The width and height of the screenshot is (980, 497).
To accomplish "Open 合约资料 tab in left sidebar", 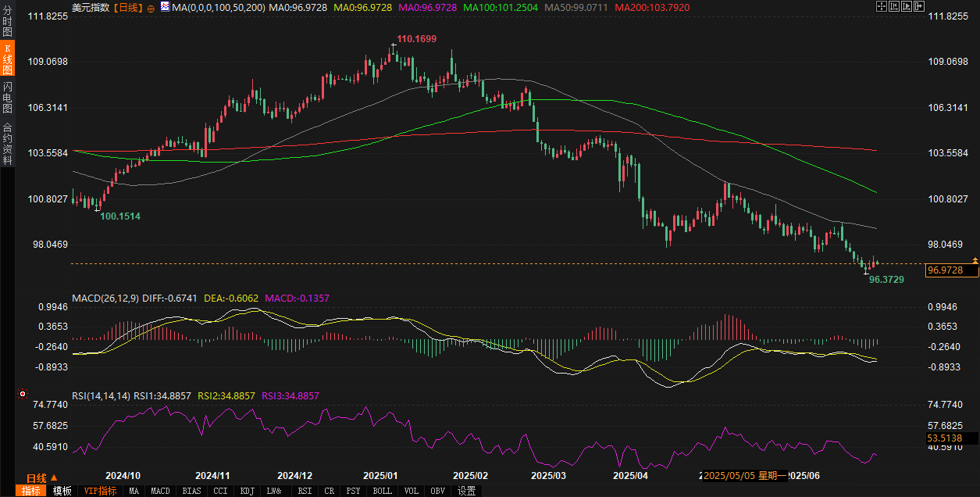I will [7, 142].
